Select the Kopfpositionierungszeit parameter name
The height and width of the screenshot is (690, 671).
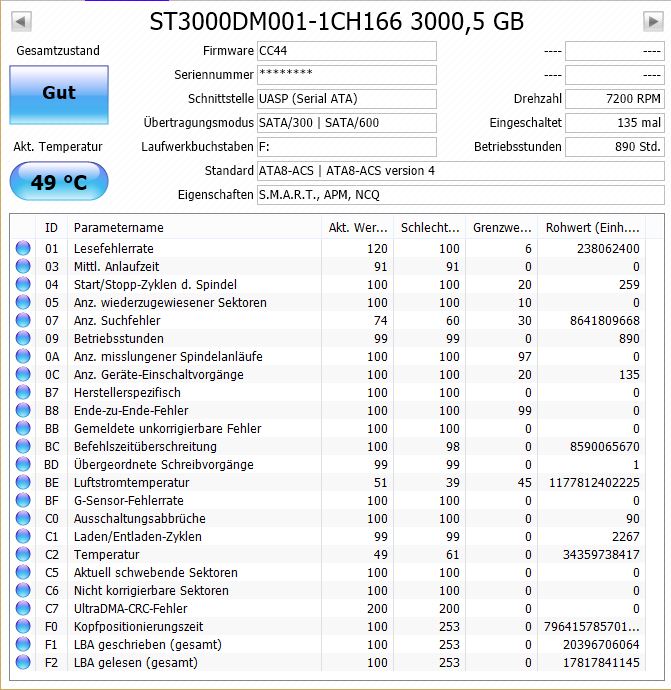pos(139,627)
